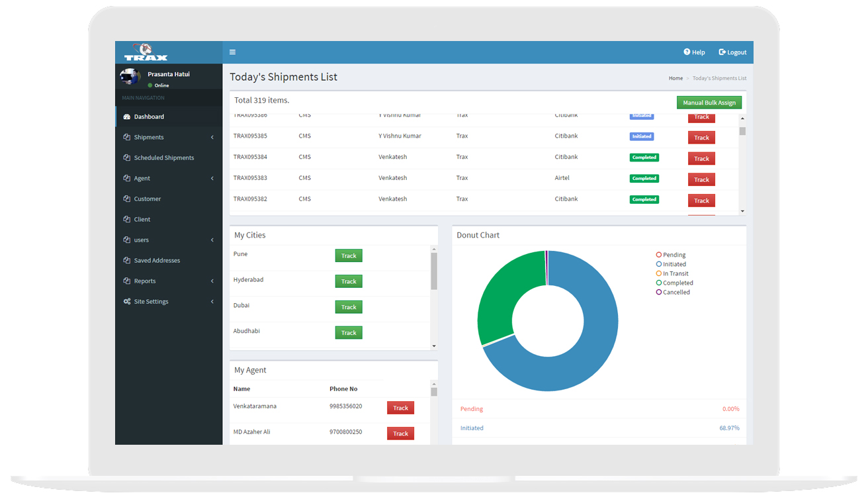
Task: Click phone number 9700800250
Action: pos(346,432)
